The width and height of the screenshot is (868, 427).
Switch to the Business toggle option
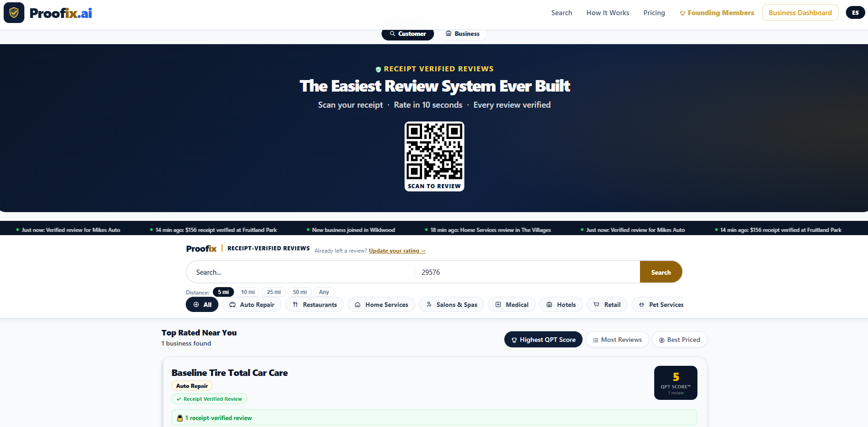click(x=462, y=34)
